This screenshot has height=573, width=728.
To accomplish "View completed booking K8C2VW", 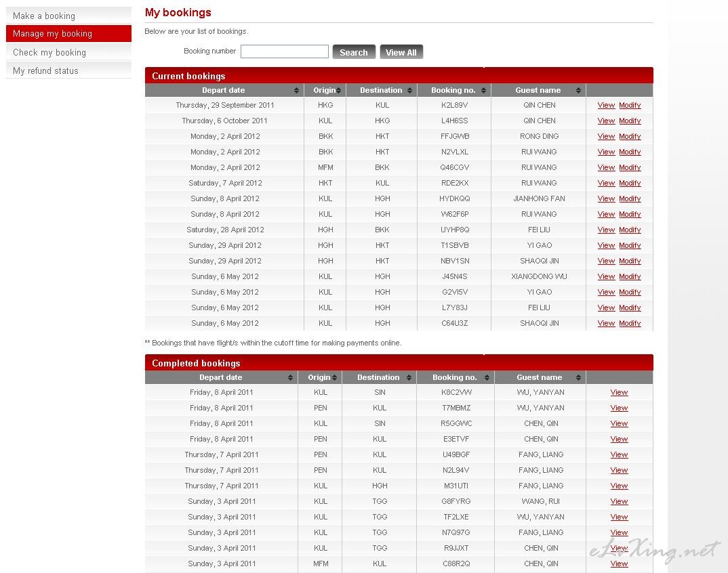I will [x=619, y=393].
